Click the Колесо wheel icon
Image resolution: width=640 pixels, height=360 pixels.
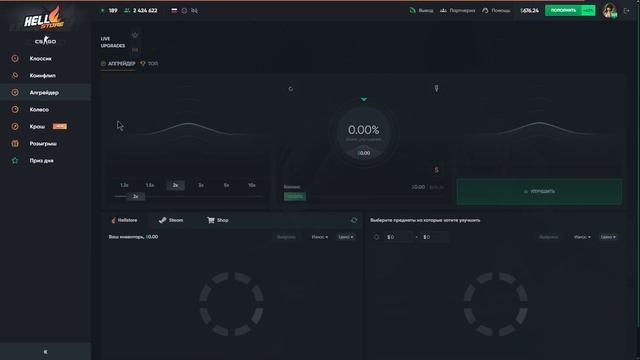point(15,109)
